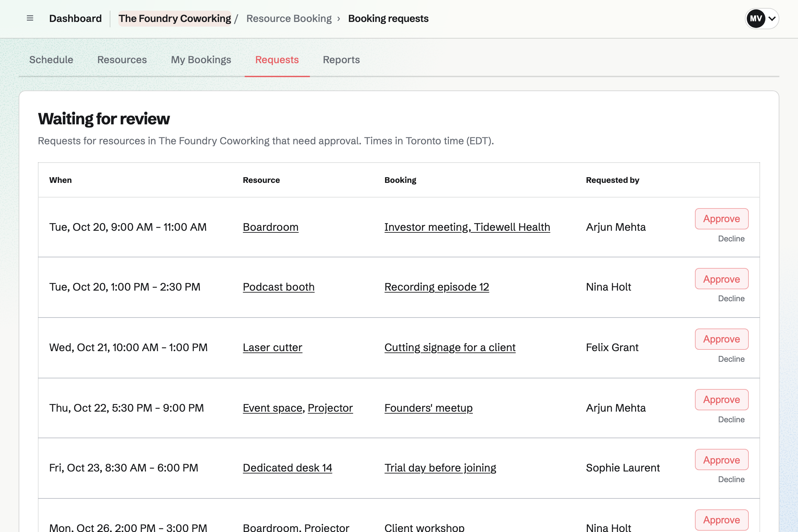This screenshot has height=532, width=798.
Task: Approve Sophie Laurent's desk trial request
Action: click(722, 460)
